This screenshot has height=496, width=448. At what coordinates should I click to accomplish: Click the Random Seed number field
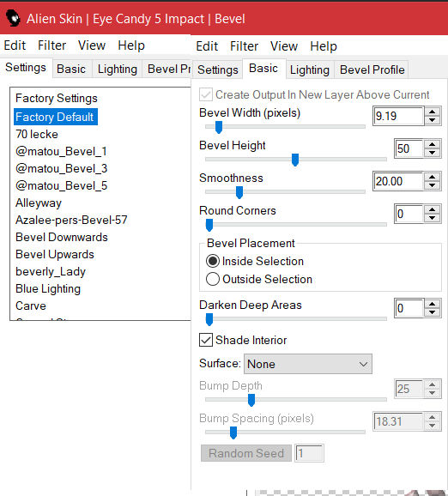[x=309, y=453]
